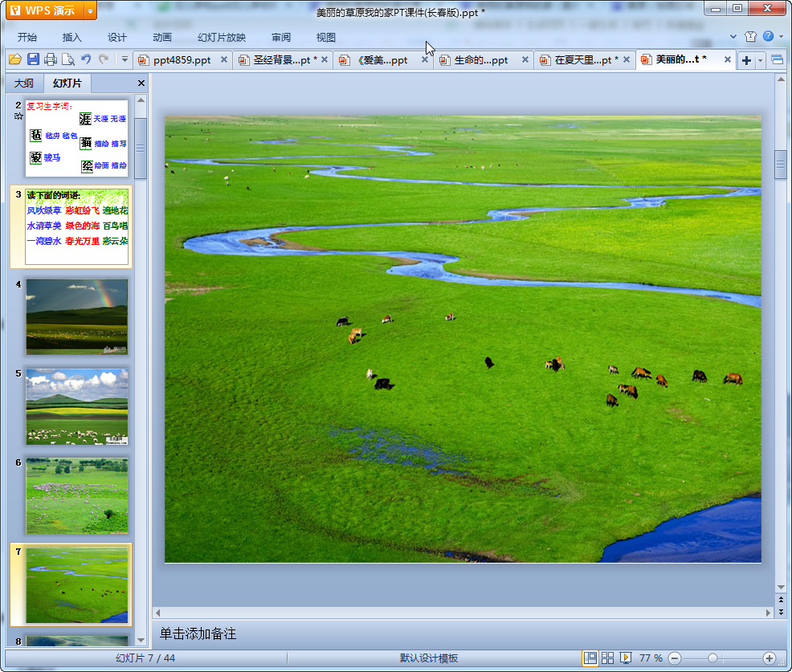This screenshot has height=672, width=792.
Task: Click the zoom slider handle
Action: pos(712,658)
